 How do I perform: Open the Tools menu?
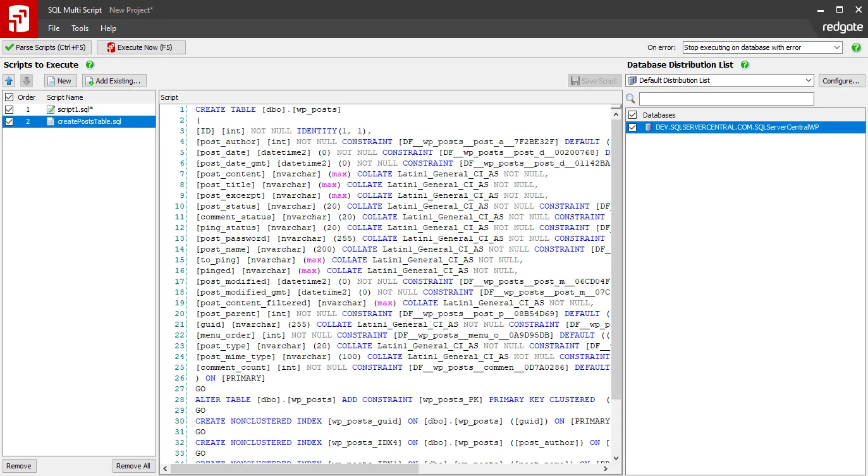point(80,28)
